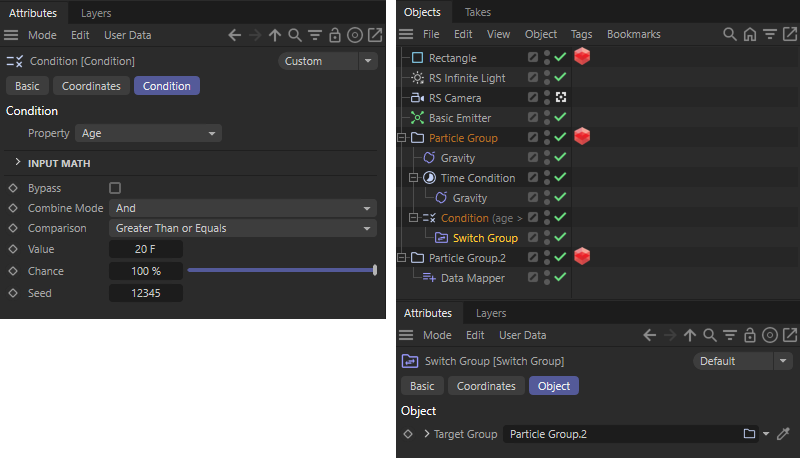The image size is (800, 458).
Task: Select the Object tab for Switch Group
Action: pyautogui.click(x=554, y=386)
